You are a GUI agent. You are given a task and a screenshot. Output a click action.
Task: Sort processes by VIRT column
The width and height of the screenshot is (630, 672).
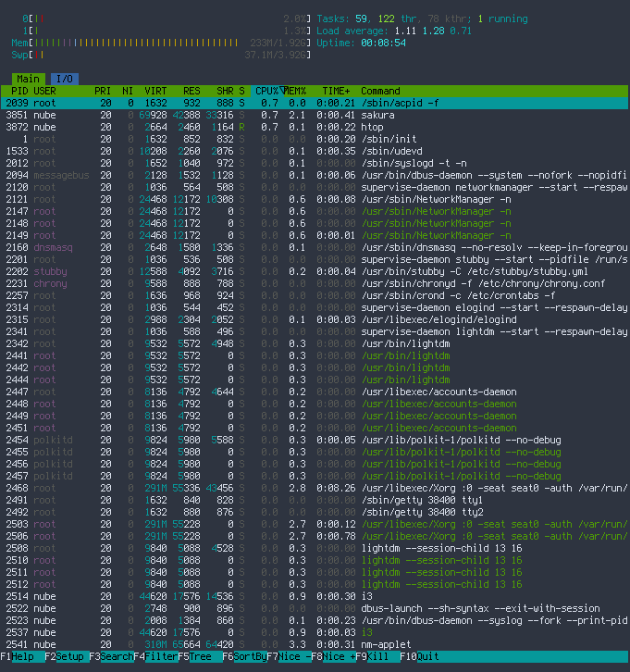pos(155,91)
